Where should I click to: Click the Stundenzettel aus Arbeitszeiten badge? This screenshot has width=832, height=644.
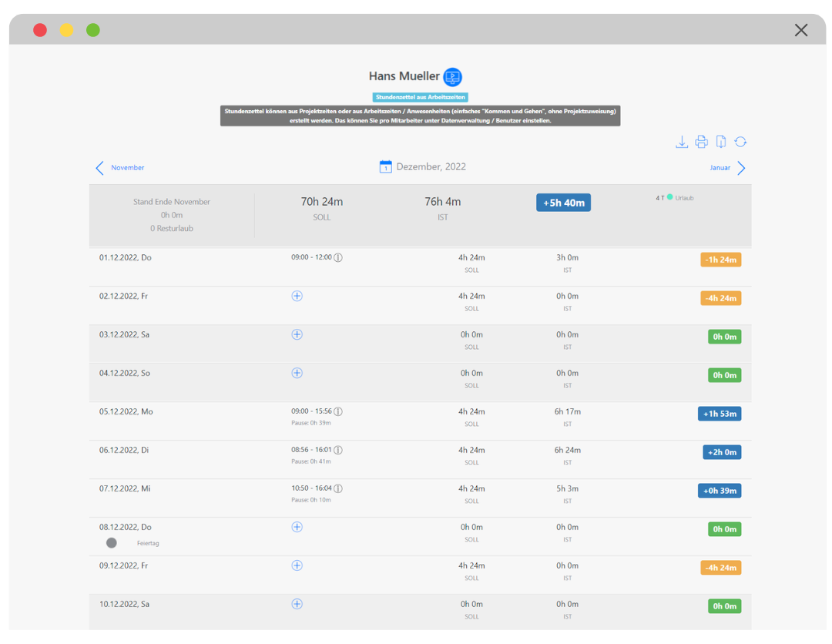click(x=421, y=98)
